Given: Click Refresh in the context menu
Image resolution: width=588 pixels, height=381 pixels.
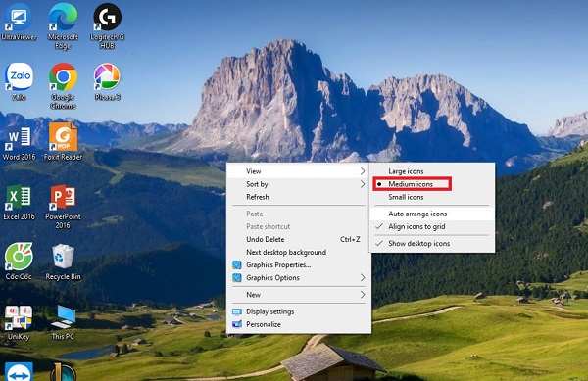Looking at the screenshot, I should click(299, 197).
